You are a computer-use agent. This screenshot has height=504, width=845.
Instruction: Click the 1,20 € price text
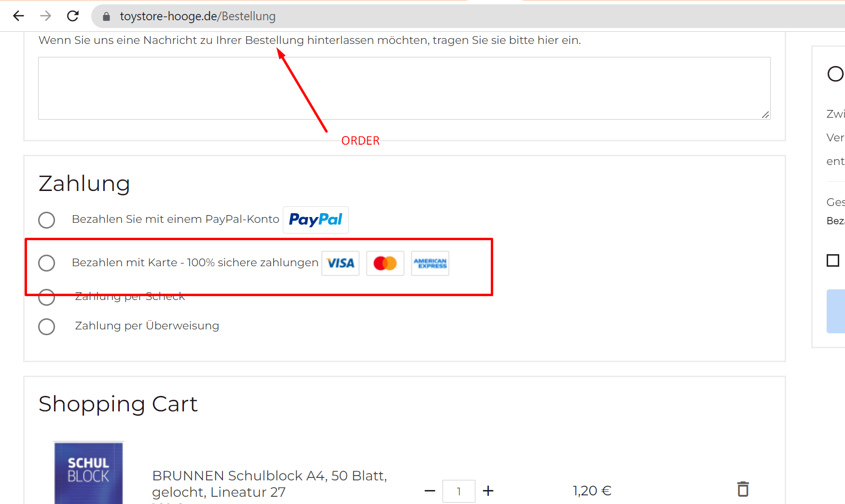(592, 491)
